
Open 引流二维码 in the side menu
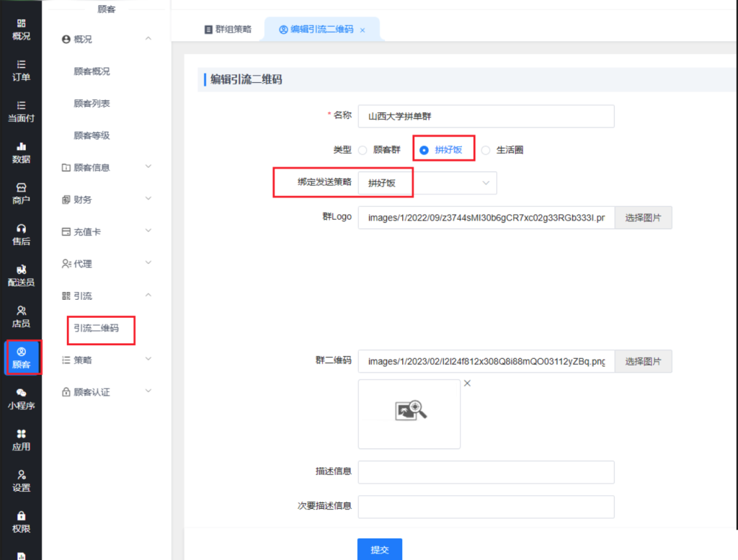click(97, 328)
